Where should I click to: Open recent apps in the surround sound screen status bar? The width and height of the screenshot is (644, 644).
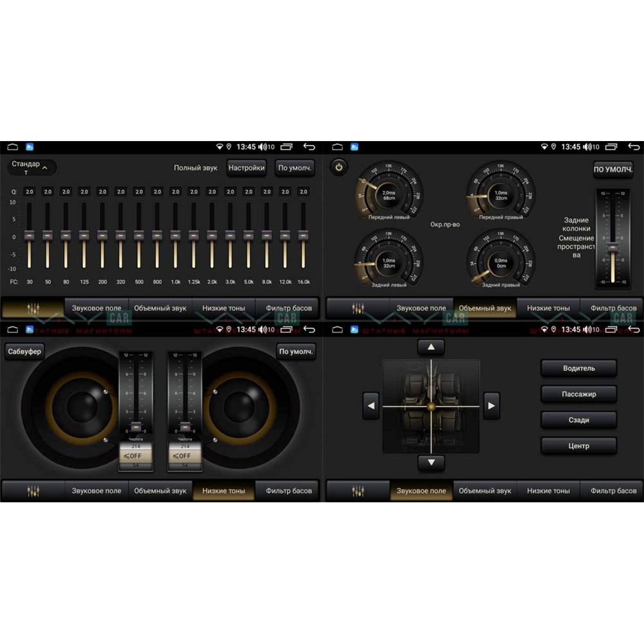coord(611,147)
